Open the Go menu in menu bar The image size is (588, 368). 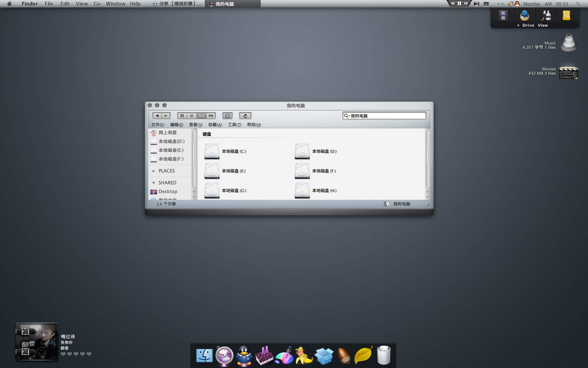97,4
